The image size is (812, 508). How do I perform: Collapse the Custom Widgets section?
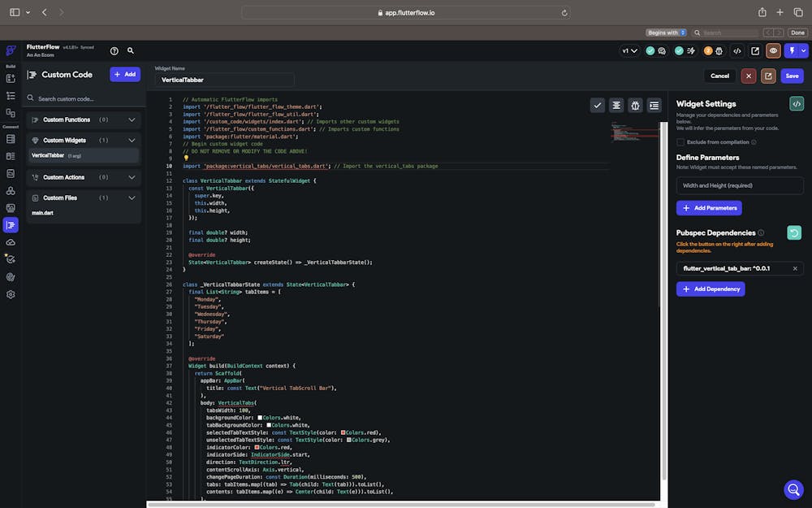[132, 141]
